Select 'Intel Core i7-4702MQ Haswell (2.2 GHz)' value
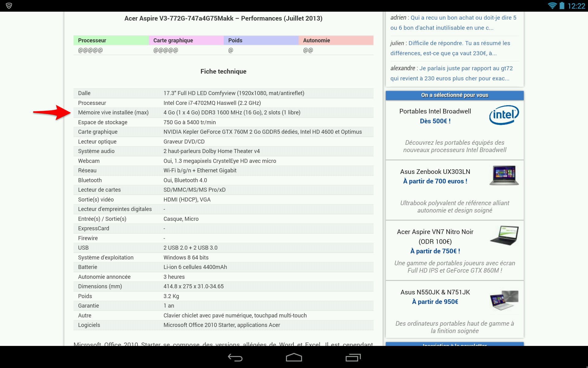The width and height of the screenshot is (588, 368). (x=212, y=103)
